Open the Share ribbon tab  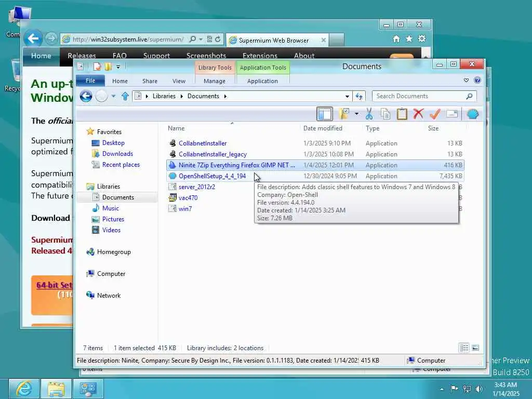click(x=150, y=81)
